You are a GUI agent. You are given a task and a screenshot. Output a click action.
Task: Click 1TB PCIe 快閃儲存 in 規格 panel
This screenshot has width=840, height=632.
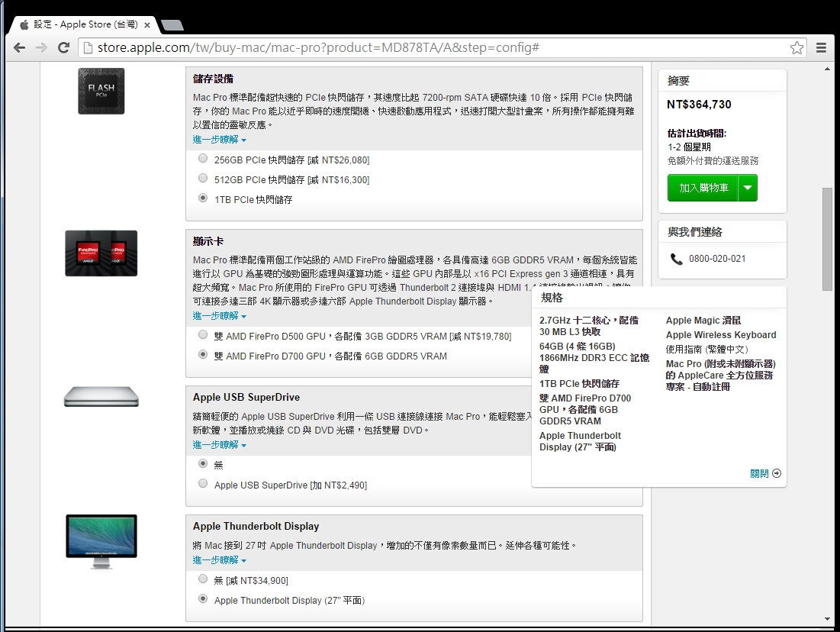point(580,384)
